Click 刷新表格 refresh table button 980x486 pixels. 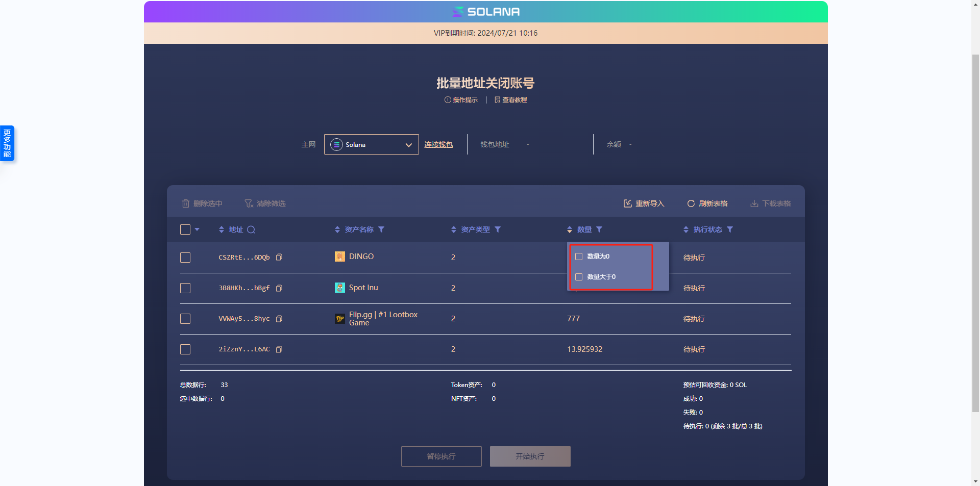707,203
